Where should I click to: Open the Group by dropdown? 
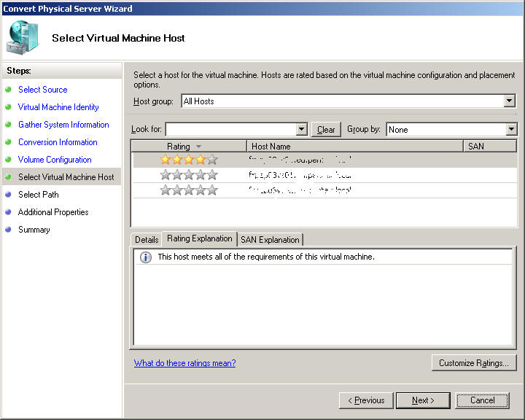pyautogui.click(x=511, y=130)
